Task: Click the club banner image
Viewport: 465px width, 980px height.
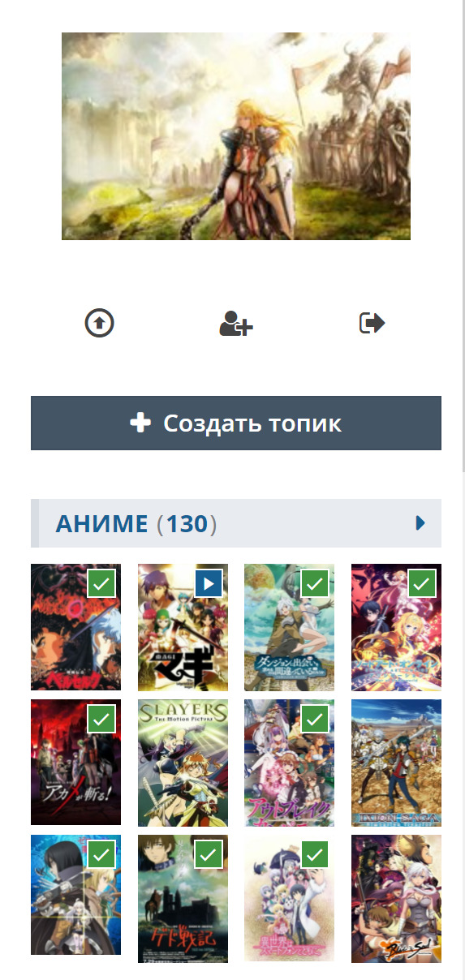Action: coord(236,136)
